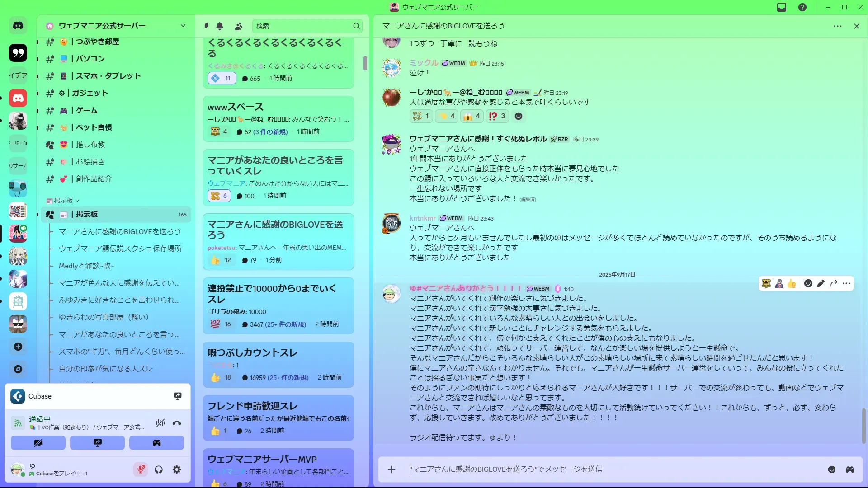Click the forward message arrow icon
The width and height of the screenshot is (868, 488).
click(x=834, y=283)
